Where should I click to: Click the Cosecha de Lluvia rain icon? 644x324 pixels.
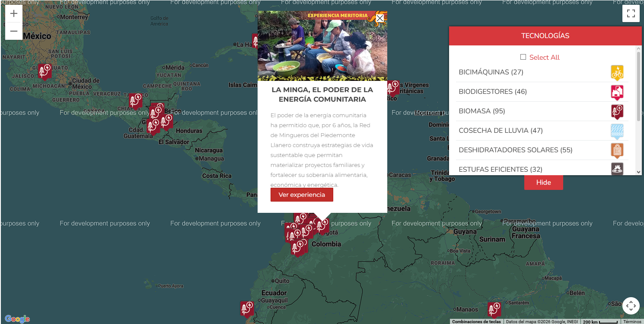(617, 131)
